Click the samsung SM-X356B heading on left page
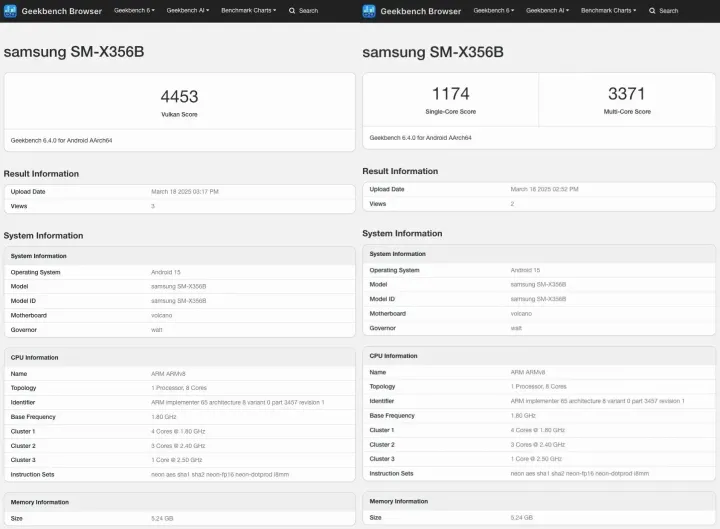The image size is (720, 529). pyautogui.click(x=74, y=51)
